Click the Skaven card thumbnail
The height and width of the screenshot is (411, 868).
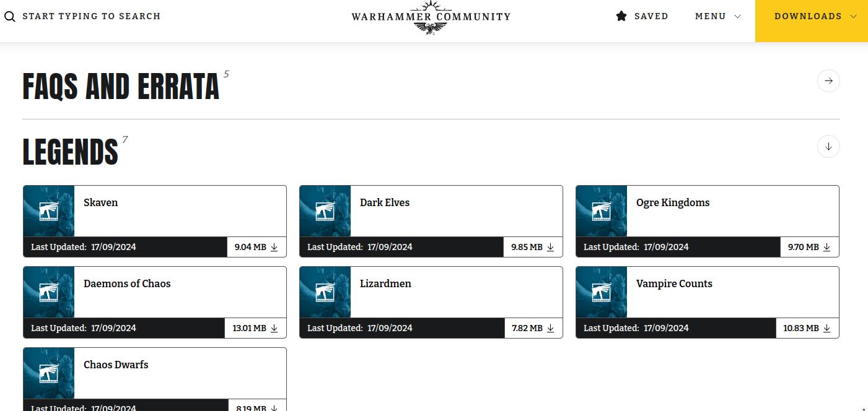(x=49, y=211)
